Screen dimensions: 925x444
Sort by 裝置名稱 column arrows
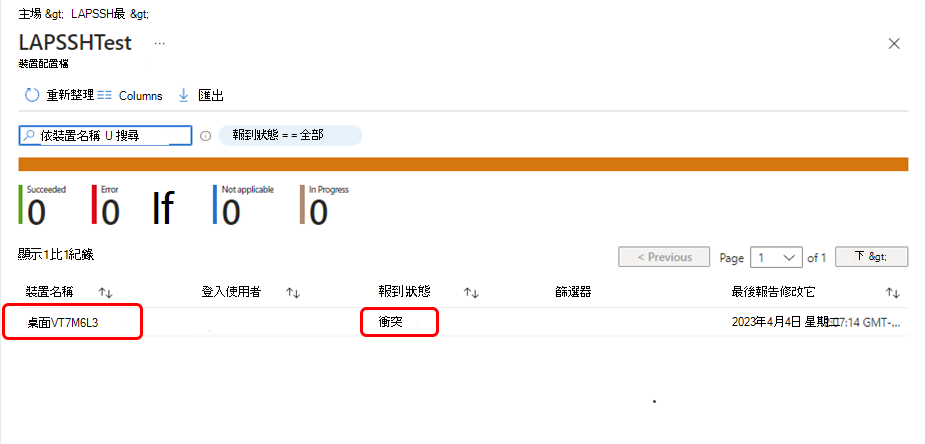[x=106, y=292]
